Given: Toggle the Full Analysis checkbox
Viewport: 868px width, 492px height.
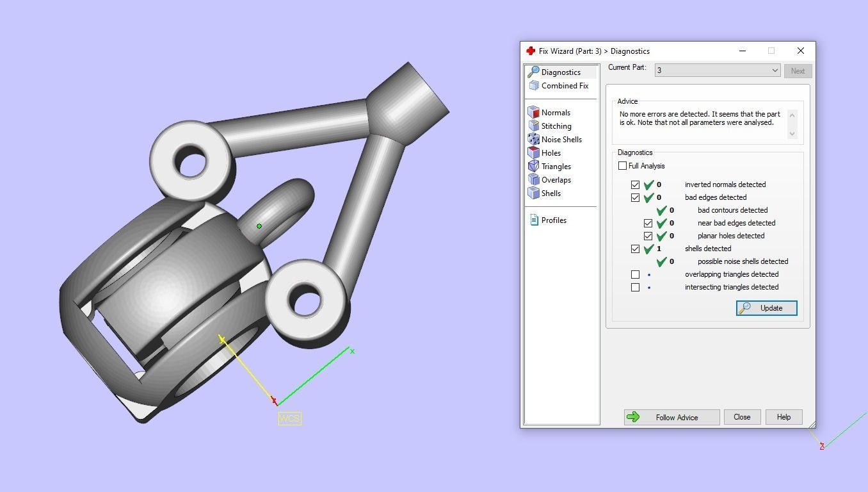Looking at the screenshot, I should (622, 166).
